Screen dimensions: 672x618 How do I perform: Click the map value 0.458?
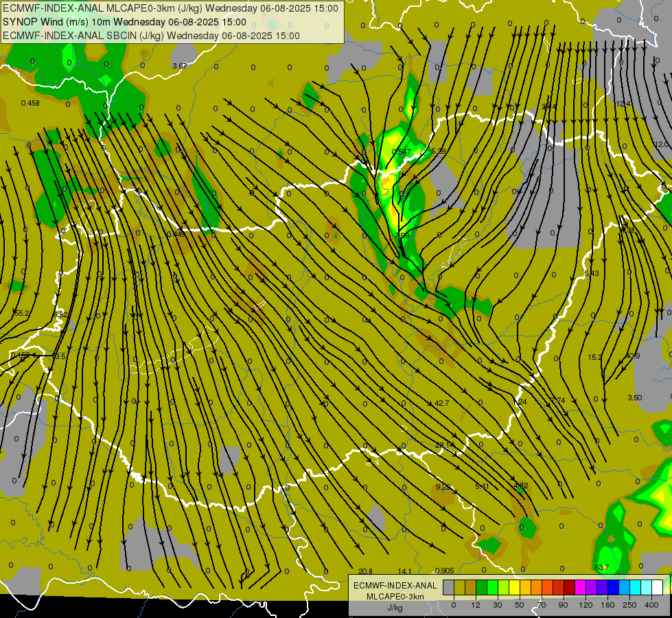30,103
